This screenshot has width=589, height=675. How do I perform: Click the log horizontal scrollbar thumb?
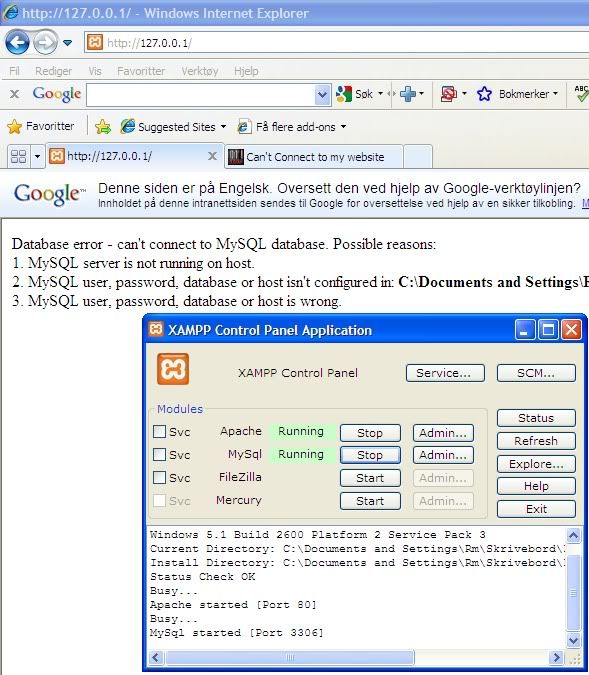pos(290,657)
